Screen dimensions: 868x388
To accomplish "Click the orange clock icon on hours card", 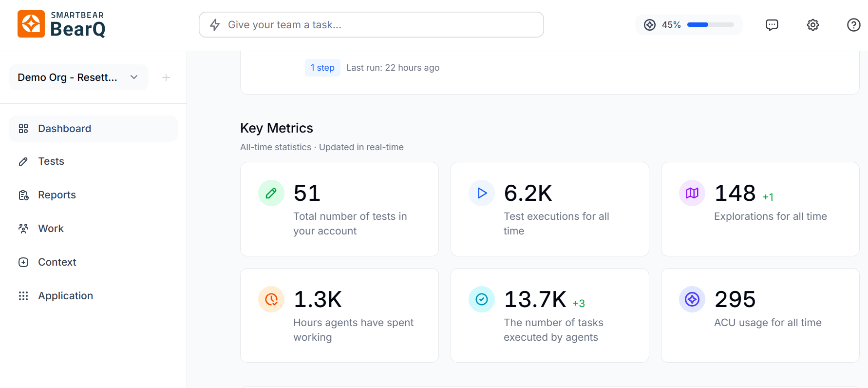I will coord(271,299).
